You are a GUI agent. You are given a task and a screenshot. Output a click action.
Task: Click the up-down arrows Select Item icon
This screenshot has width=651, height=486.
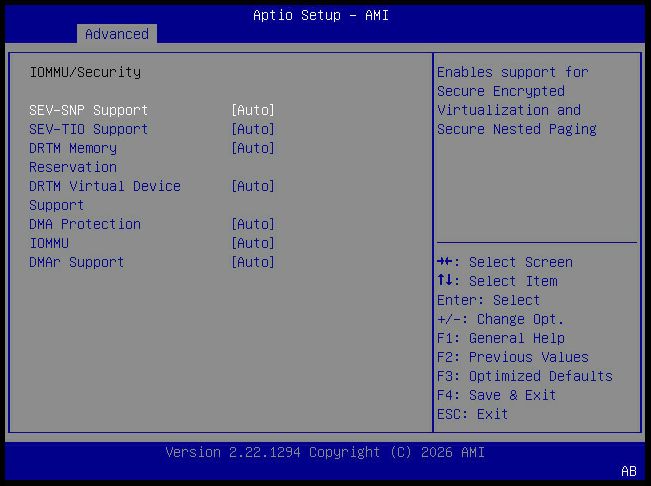coord(445,280)
